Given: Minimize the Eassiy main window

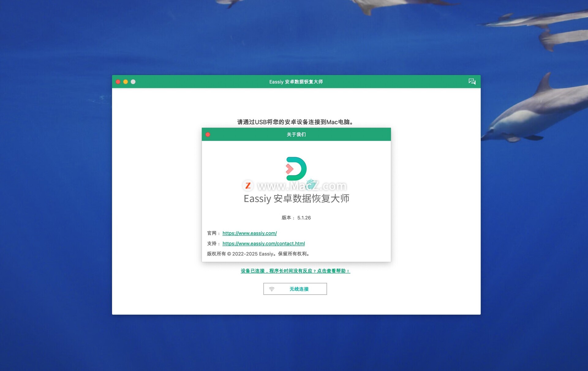Looking at the screenshot, I should coord(126,82).
